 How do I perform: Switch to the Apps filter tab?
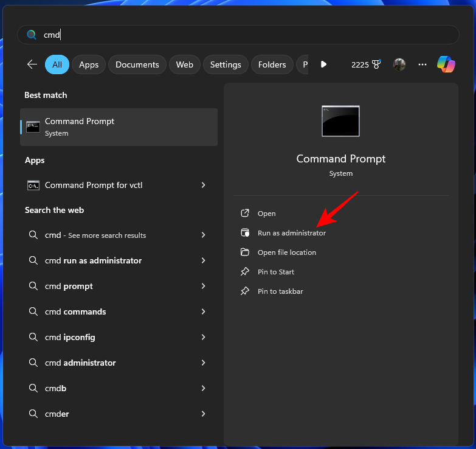(89, 64)
